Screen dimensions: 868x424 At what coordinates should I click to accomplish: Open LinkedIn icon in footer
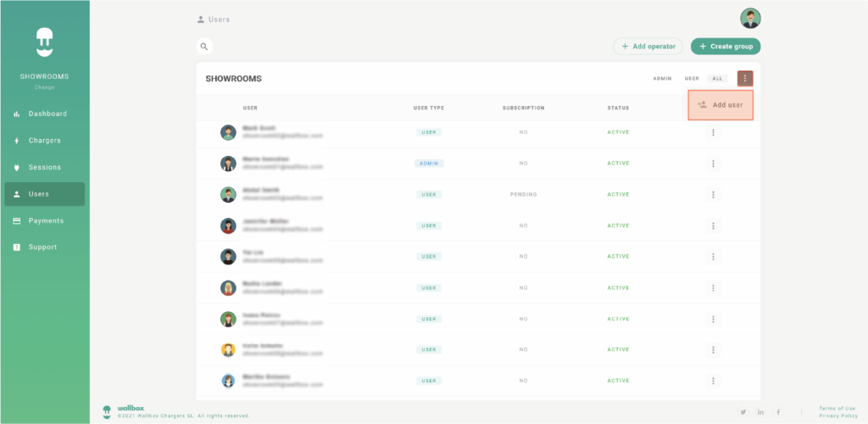(x=761, y=412)
